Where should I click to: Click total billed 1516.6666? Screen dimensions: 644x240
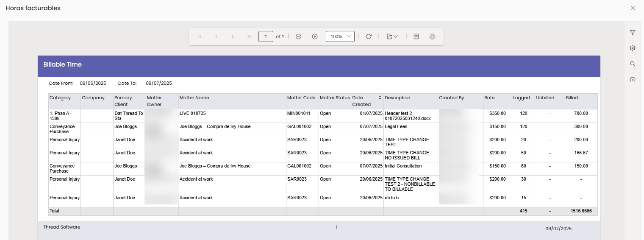[x=581, y=211]
